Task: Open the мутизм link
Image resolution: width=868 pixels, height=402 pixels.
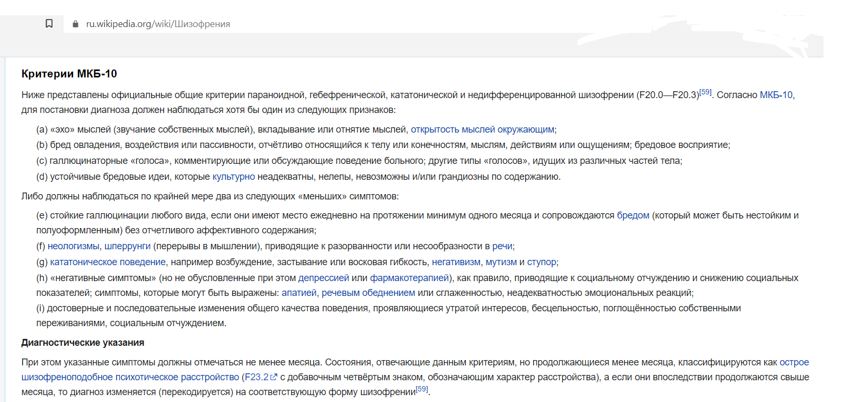Action: point(501,262)
